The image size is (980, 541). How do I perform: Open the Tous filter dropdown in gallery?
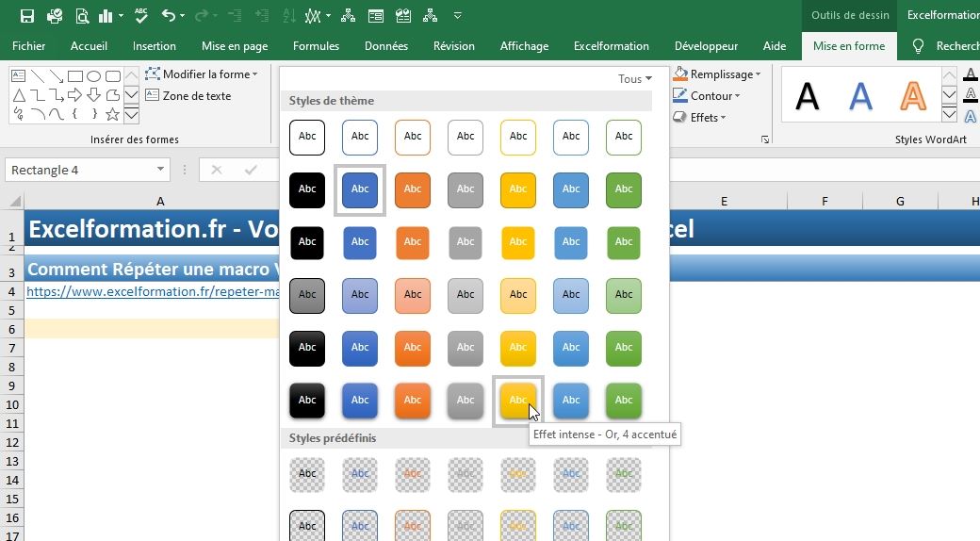pos(635,79)
